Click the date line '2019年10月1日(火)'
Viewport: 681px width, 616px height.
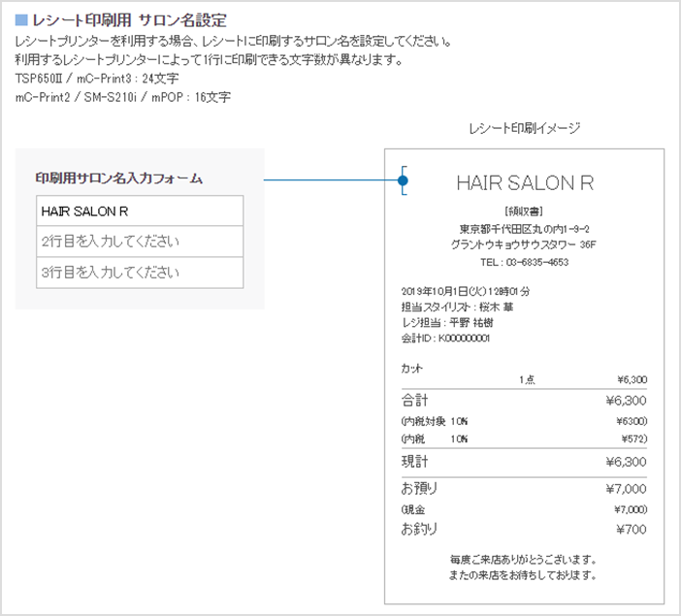[444, 291]
